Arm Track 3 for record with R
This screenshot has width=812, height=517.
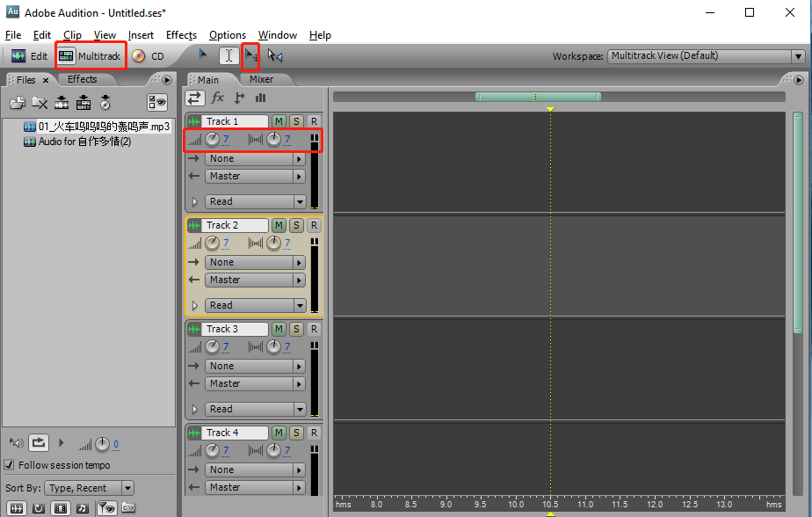[314, 329]
